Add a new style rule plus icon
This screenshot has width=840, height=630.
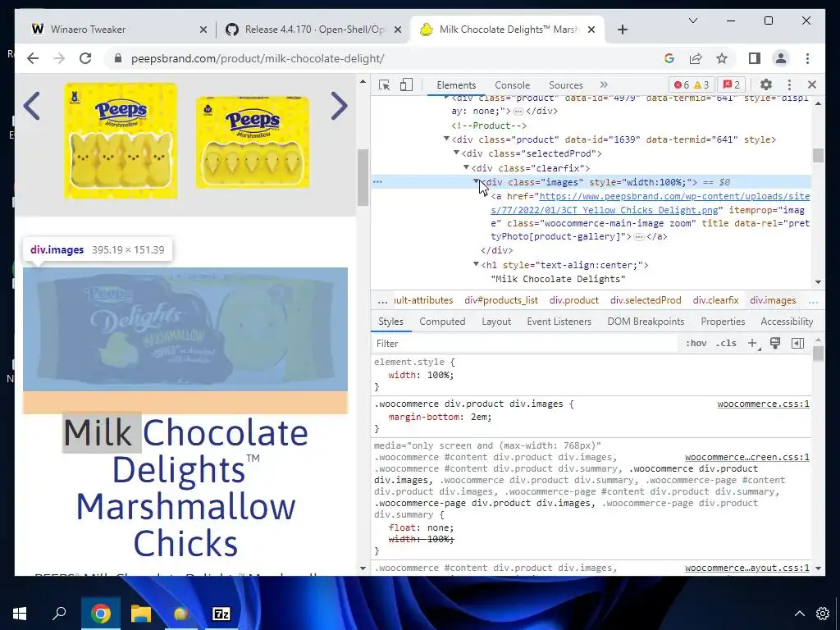pos(753,344)
